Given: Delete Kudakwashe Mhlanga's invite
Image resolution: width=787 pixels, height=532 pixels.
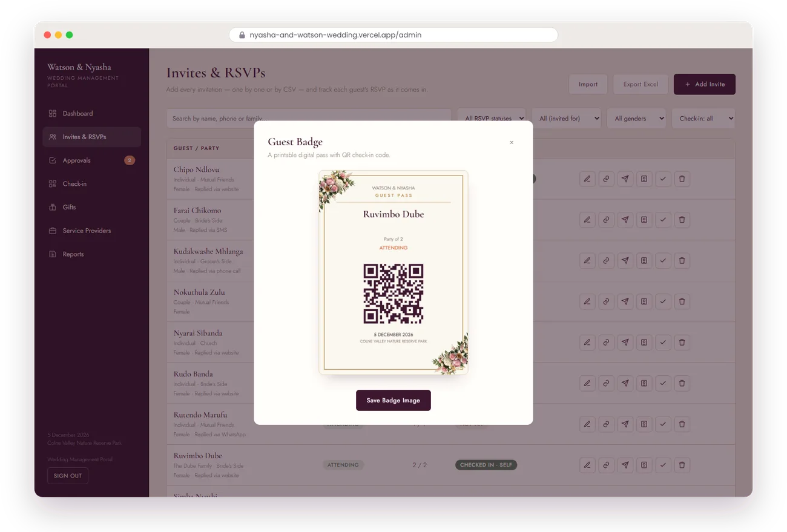Looking at the screenshot, I should point(682,261).
